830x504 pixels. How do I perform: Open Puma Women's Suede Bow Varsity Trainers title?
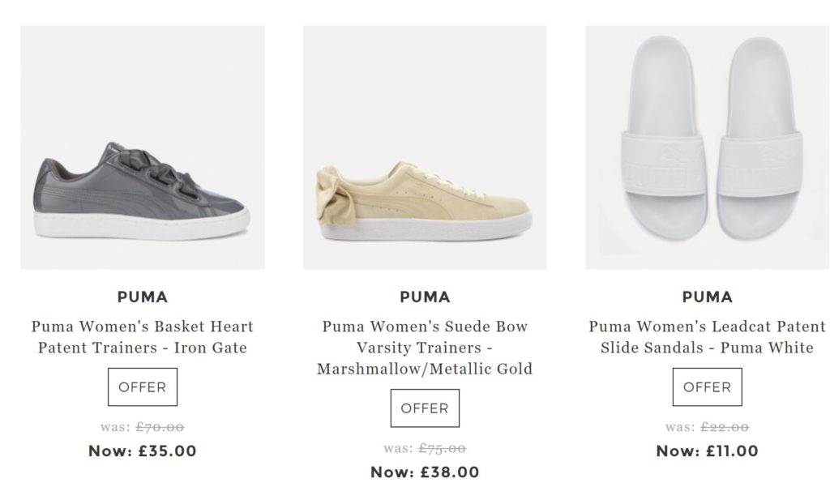tap(425, 348)
